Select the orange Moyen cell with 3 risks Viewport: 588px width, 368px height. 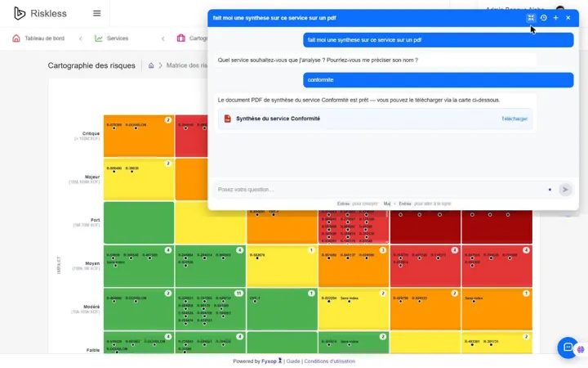coord(354,266)
